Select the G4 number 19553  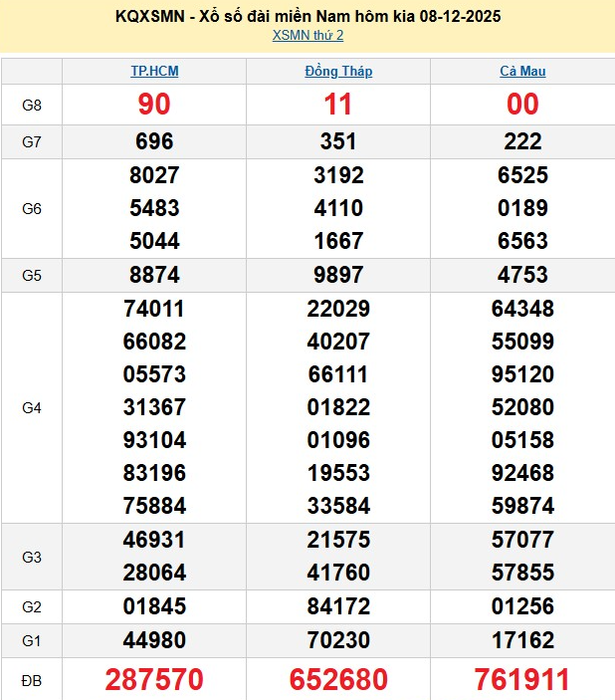[338, 473]
